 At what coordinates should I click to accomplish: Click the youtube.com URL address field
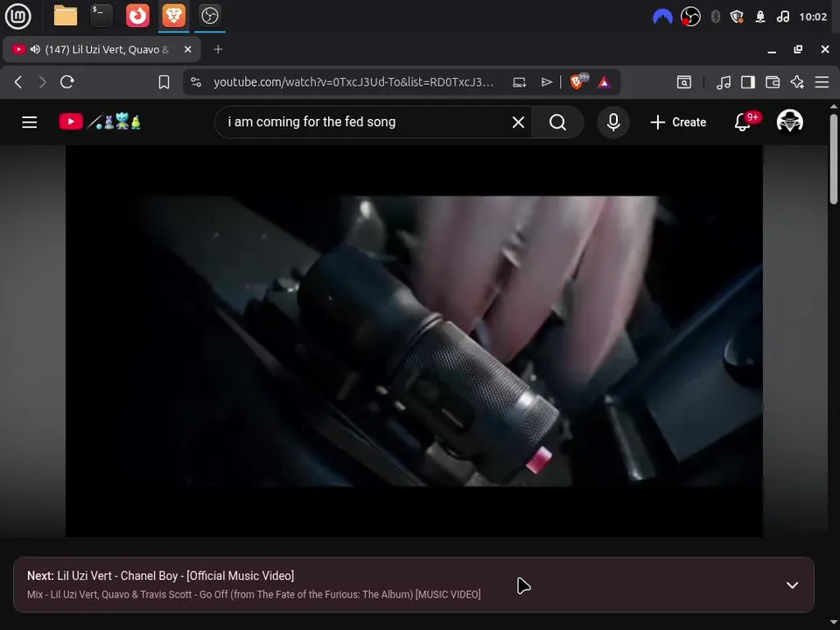tap(353, 82)
